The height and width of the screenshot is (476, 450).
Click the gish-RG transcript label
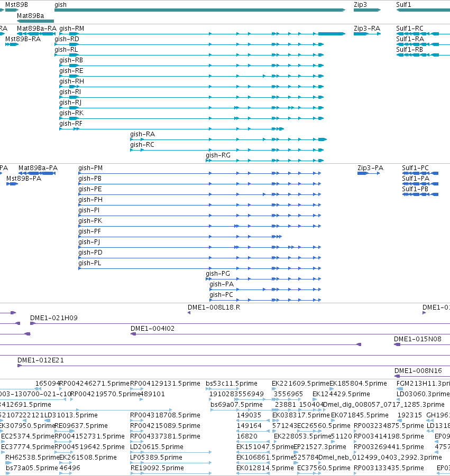click(x=218, y=155)
